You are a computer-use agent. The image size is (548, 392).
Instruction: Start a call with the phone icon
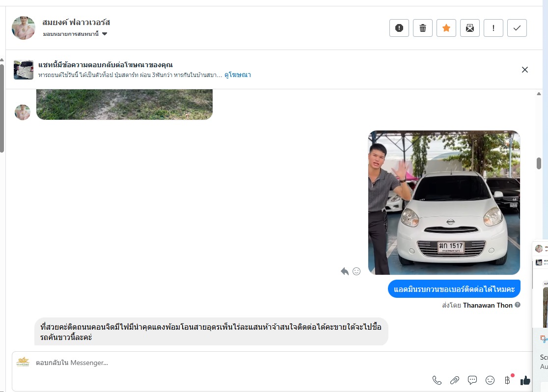tap(437, 380)
